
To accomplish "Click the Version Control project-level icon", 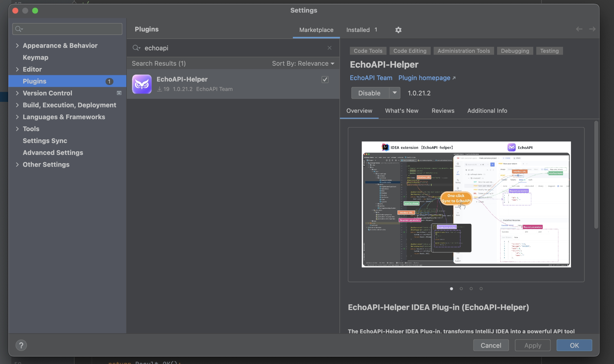I will click(x=119, y=93).
